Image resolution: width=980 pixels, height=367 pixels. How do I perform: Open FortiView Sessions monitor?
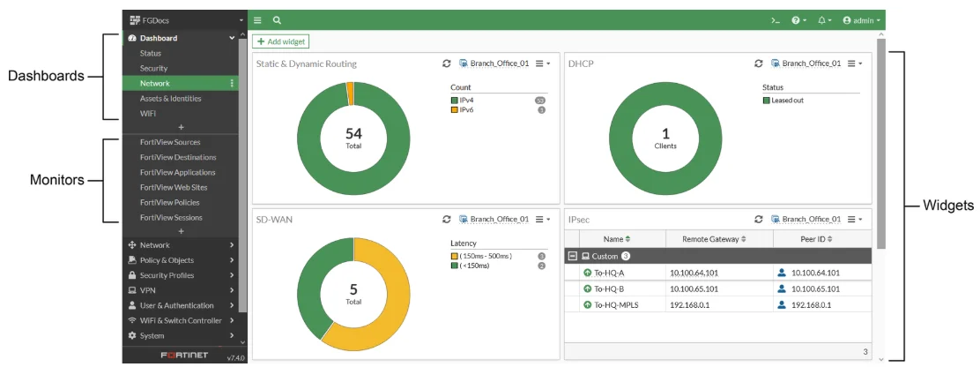pos(171,218)
